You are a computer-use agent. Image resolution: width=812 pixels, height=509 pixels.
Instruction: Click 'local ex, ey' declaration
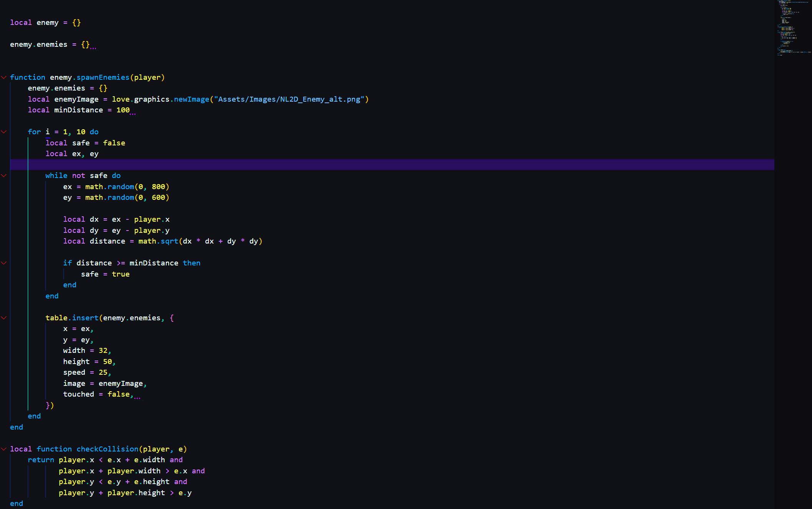72,154
